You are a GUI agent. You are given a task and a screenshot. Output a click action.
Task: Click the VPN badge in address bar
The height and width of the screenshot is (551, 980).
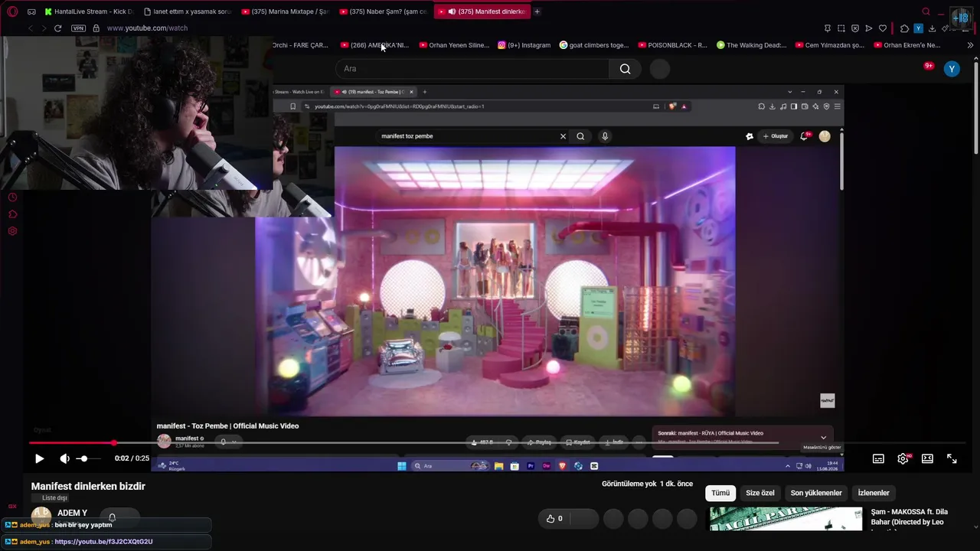pyautogui.click(x=78, y=28)
